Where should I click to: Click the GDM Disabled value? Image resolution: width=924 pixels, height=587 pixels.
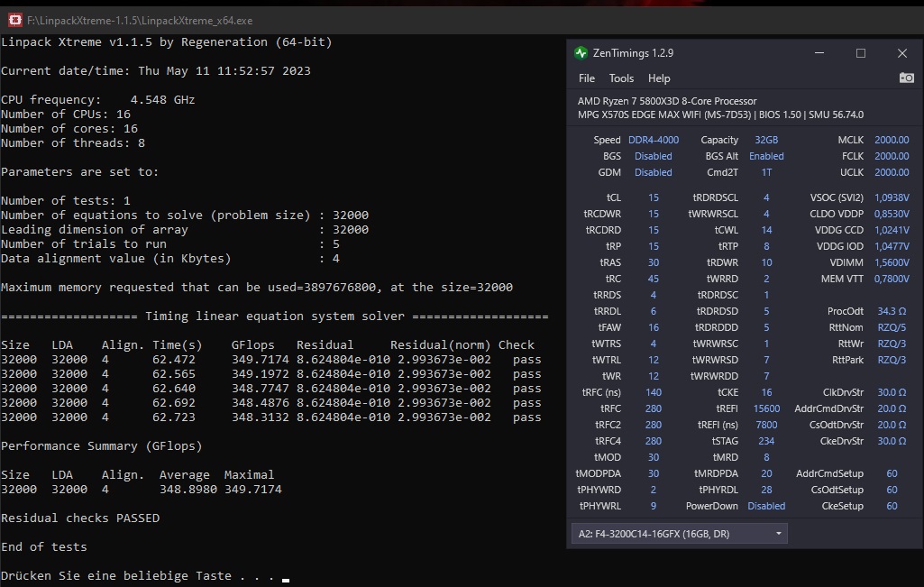click(x=653, y=172)
